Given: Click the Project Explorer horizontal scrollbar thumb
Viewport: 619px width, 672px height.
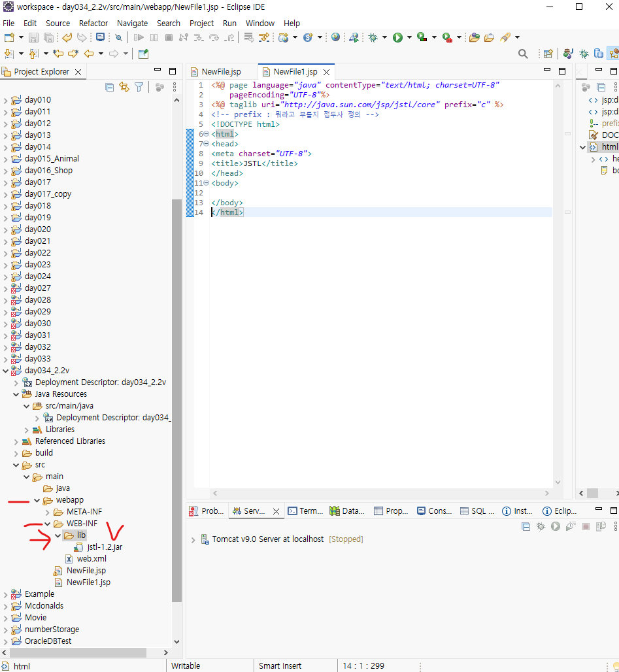Looking at the screenshot, I should (x=78, y=652).
